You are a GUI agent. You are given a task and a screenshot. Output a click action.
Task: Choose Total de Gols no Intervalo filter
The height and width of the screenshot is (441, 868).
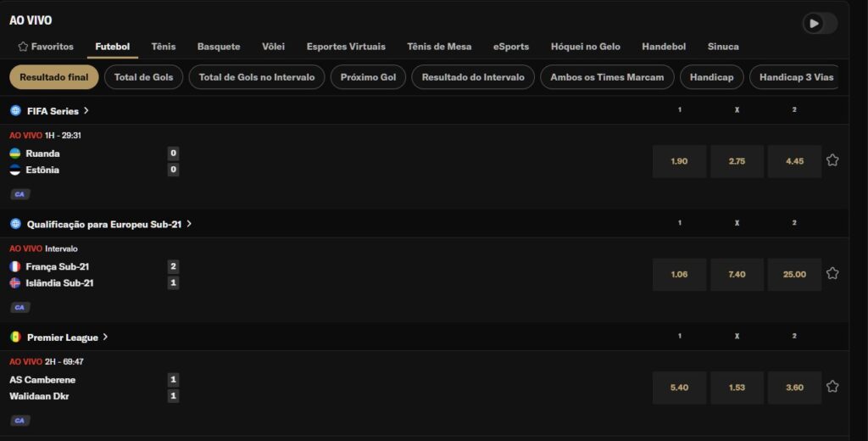point(257,77)
